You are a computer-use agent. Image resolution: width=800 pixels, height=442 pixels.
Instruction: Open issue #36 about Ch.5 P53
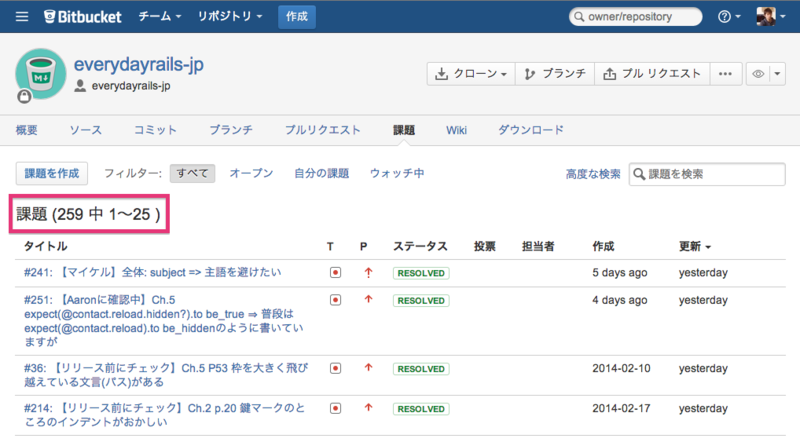[x=166, y=375]
